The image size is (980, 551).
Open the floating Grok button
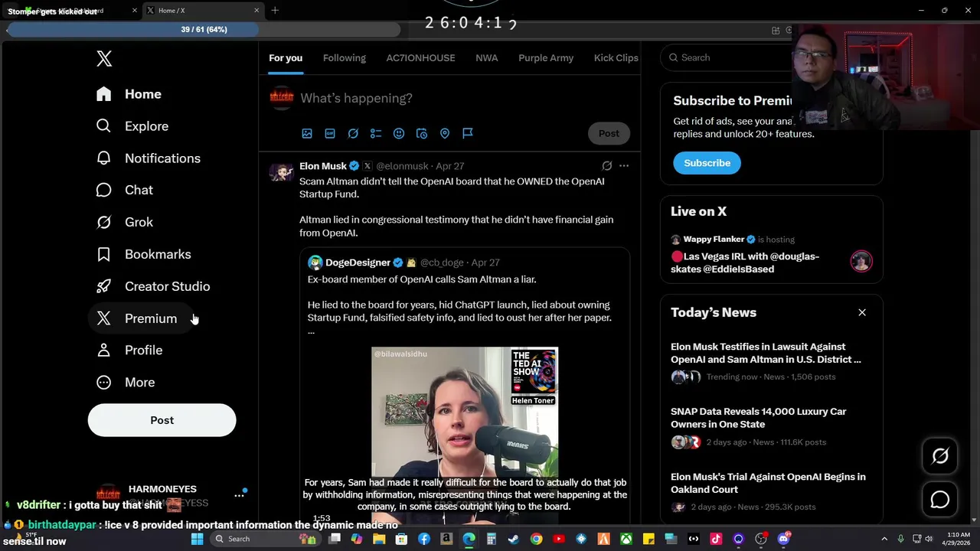940,457
